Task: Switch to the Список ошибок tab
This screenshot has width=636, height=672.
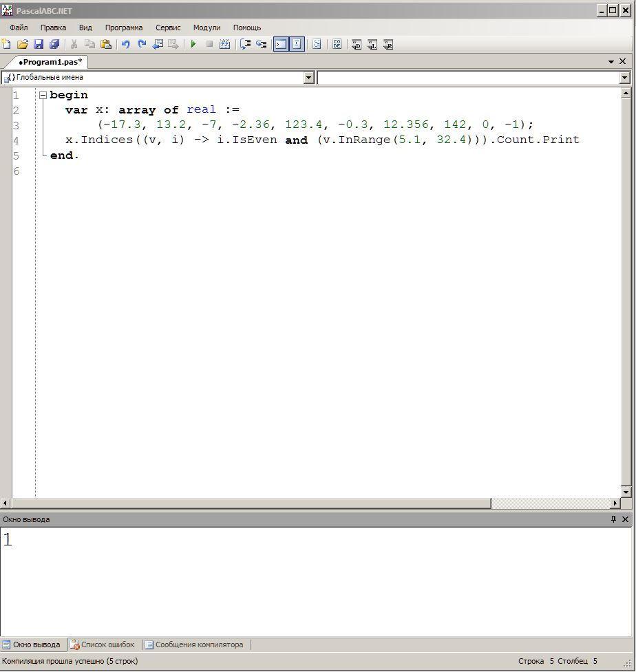Action: (x=103, y=644)
